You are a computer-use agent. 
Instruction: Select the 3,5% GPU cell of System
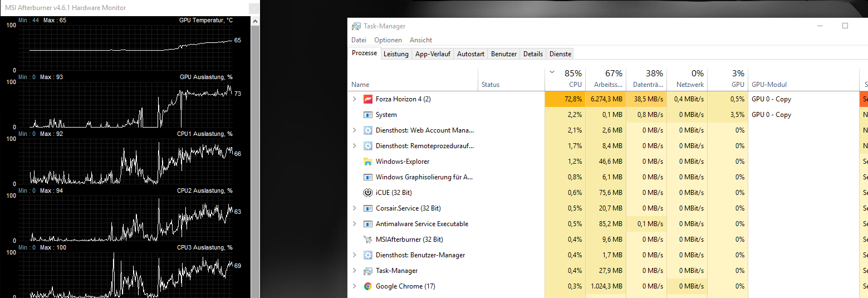click(728, 115)
